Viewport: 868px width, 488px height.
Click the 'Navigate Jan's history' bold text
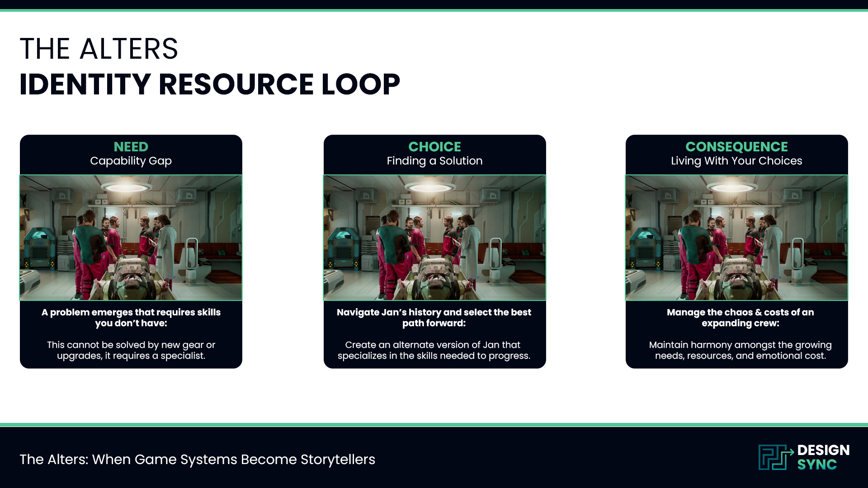click(434, 318)
